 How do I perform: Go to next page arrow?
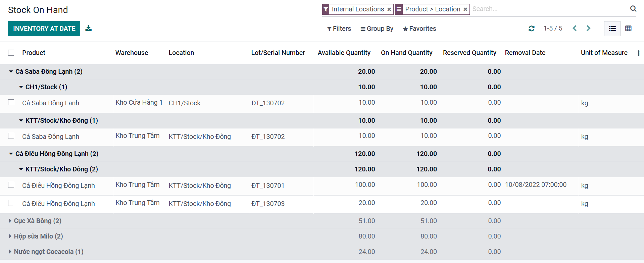point(588,29)
